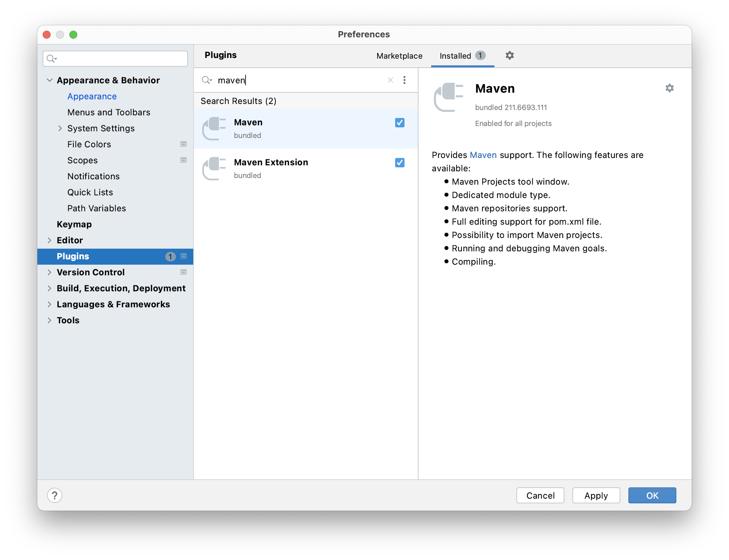Disable the Maven plugin checkbox

tap(399, 123)
